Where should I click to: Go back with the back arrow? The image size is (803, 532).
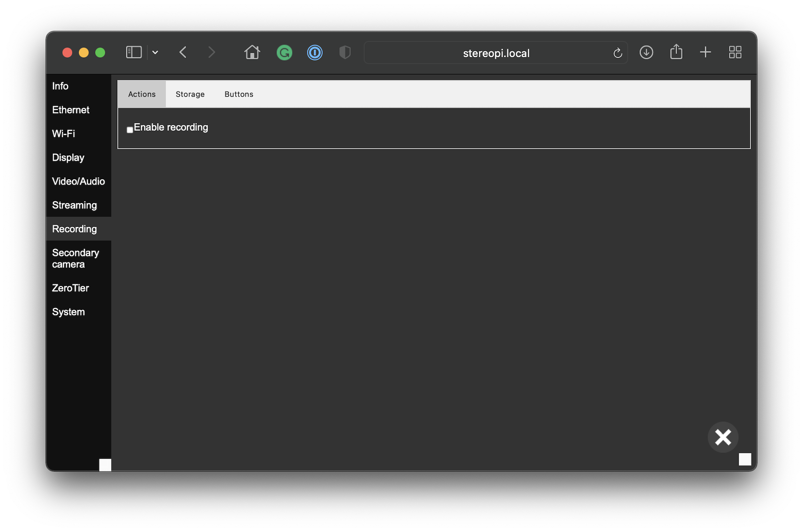point(183,52)
